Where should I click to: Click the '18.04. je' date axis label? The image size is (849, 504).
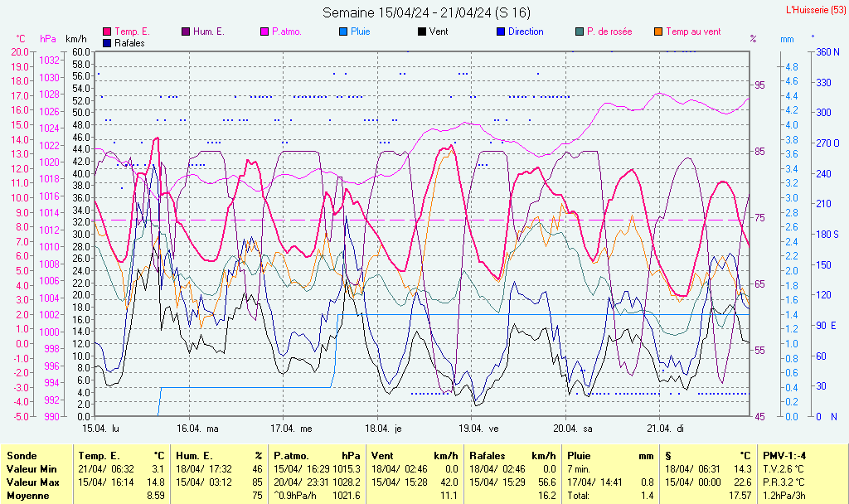coord(383,429)
